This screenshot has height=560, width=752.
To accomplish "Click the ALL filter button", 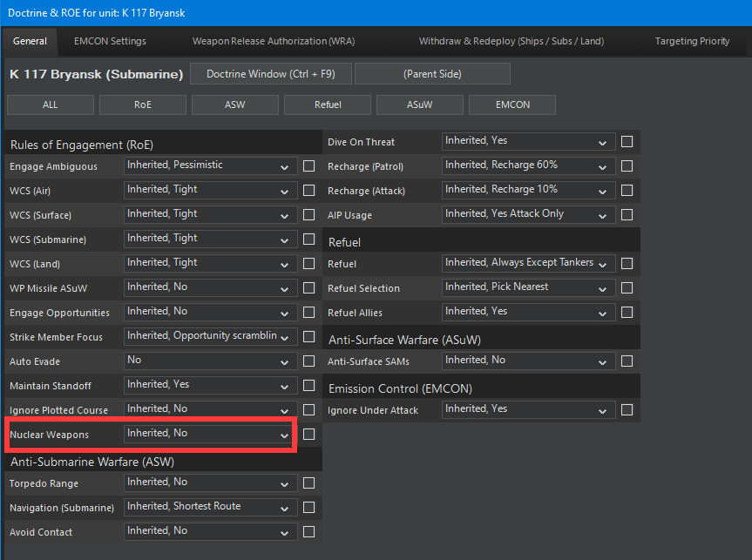I will coord(51,105).
